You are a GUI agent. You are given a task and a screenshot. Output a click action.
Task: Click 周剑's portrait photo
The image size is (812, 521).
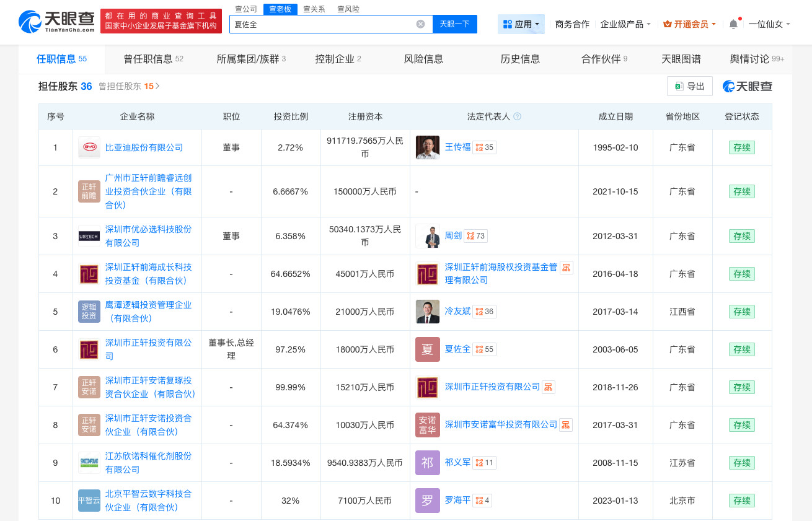click(x=428, y=236)
